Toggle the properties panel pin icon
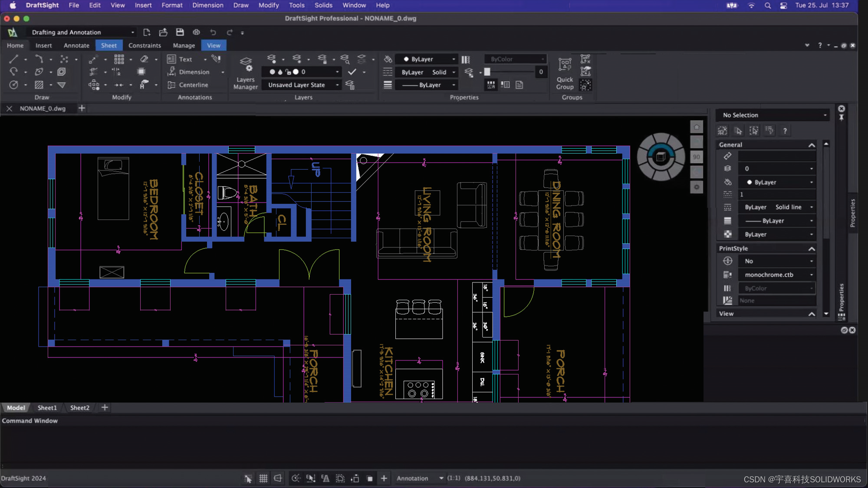868x488 pixels. pos(841,117)
